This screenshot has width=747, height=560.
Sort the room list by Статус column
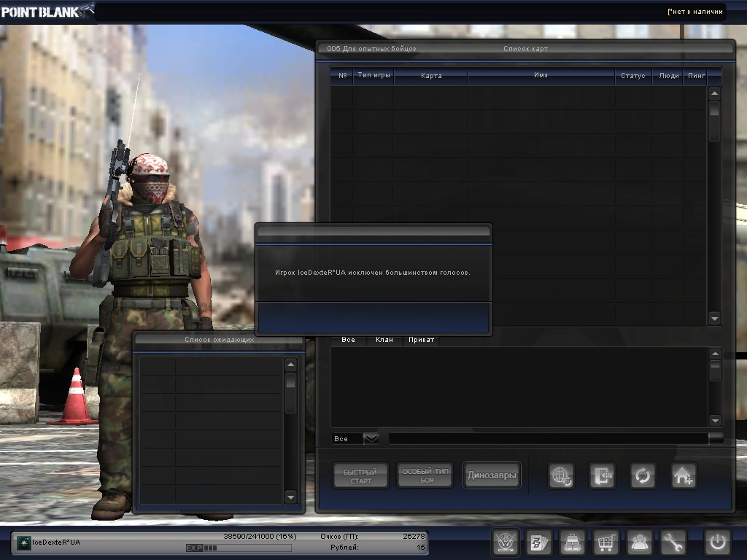pyautogui.click(x=633, y=75)
